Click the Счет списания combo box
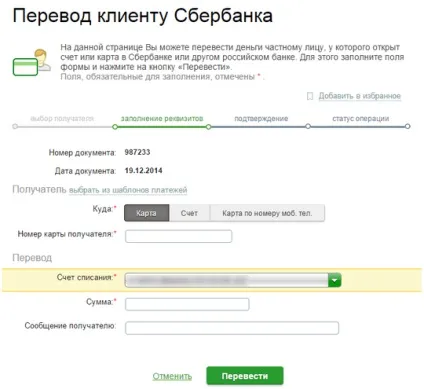 pos(233,280)
